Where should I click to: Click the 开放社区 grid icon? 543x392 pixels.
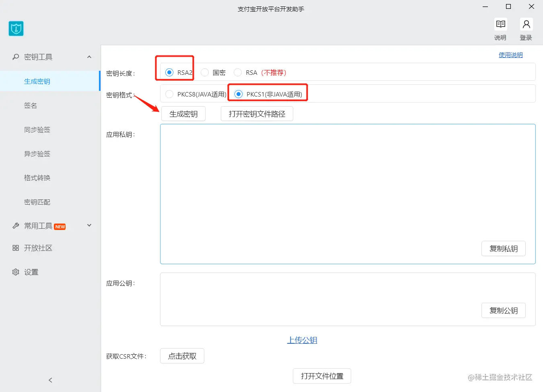(x=16, y=248)
